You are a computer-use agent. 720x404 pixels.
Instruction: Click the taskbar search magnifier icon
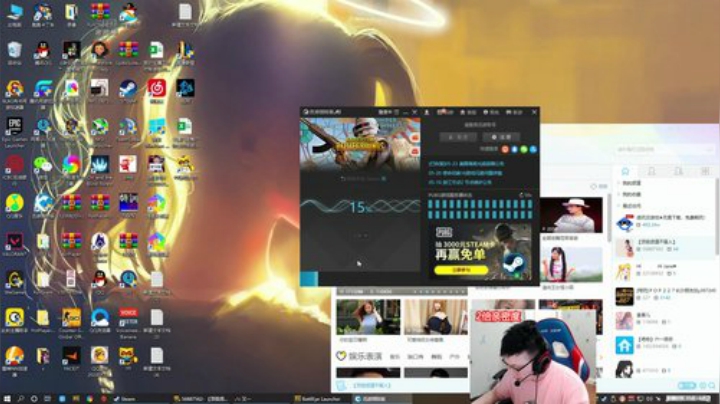[21, 398]
